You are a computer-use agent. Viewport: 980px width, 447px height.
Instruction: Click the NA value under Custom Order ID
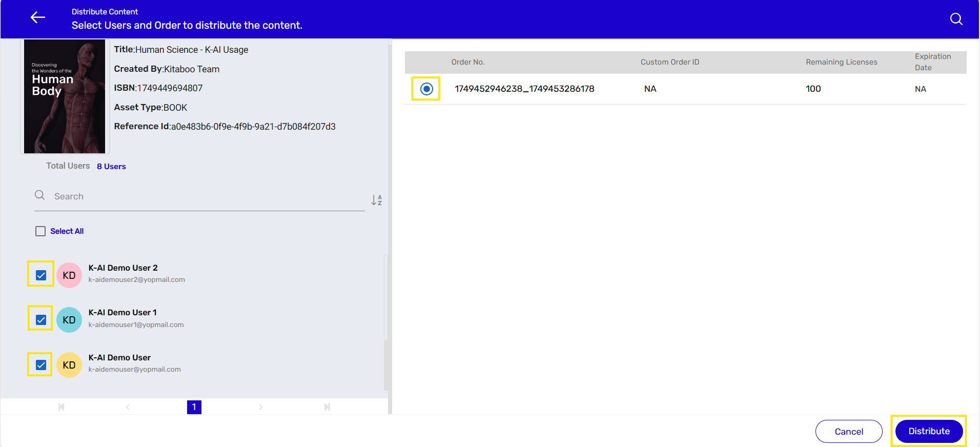[x=650, y=89]
